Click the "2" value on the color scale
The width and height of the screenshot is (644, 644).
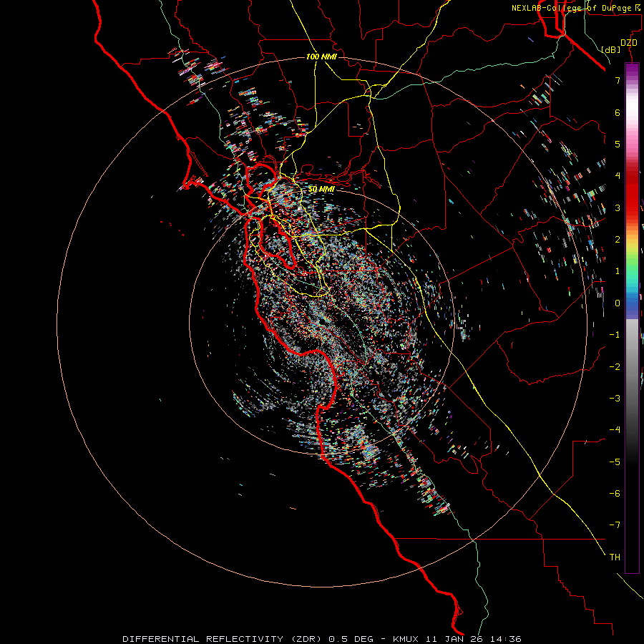coord(618,240)
